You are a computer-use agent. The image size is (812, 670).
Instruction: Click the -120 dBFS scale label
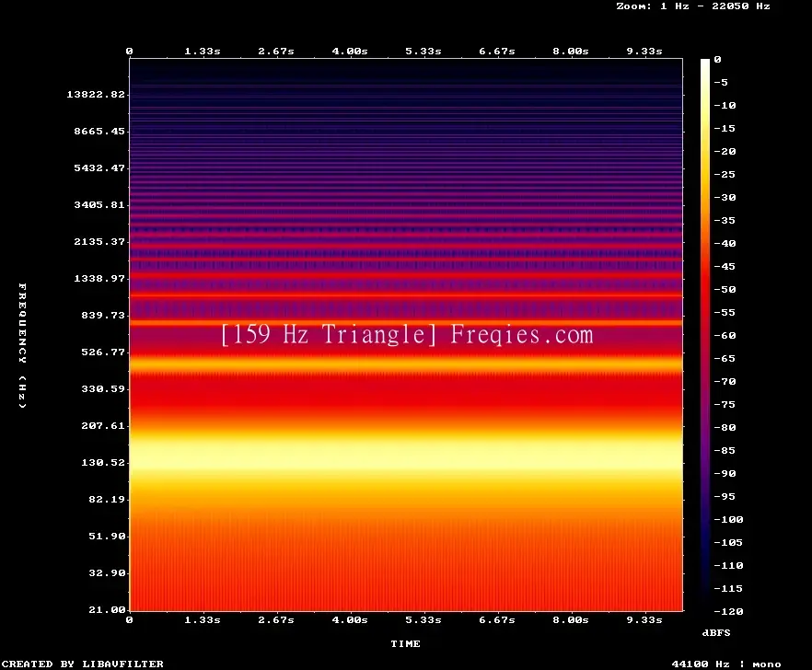point(728,611)
